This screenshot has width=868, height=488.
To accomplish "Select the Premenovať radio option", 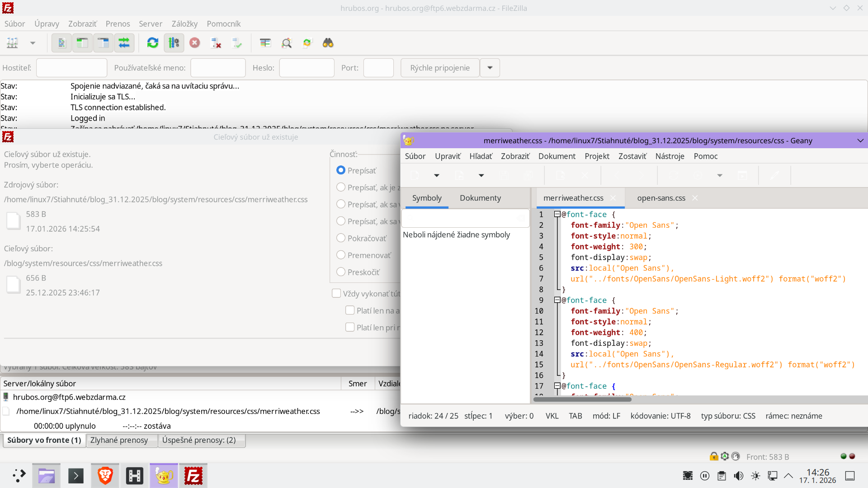I will tap(341, 255).
